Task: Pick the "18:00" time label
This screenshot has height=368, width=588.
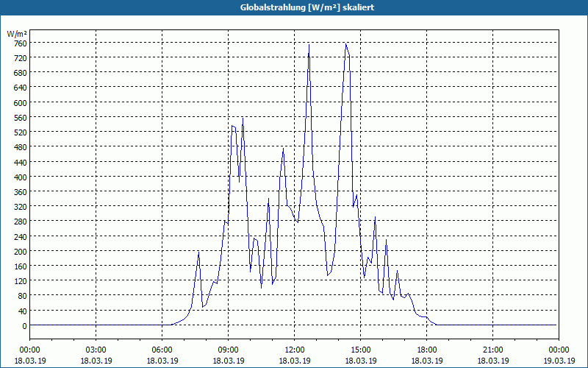Action: (427, 350)
